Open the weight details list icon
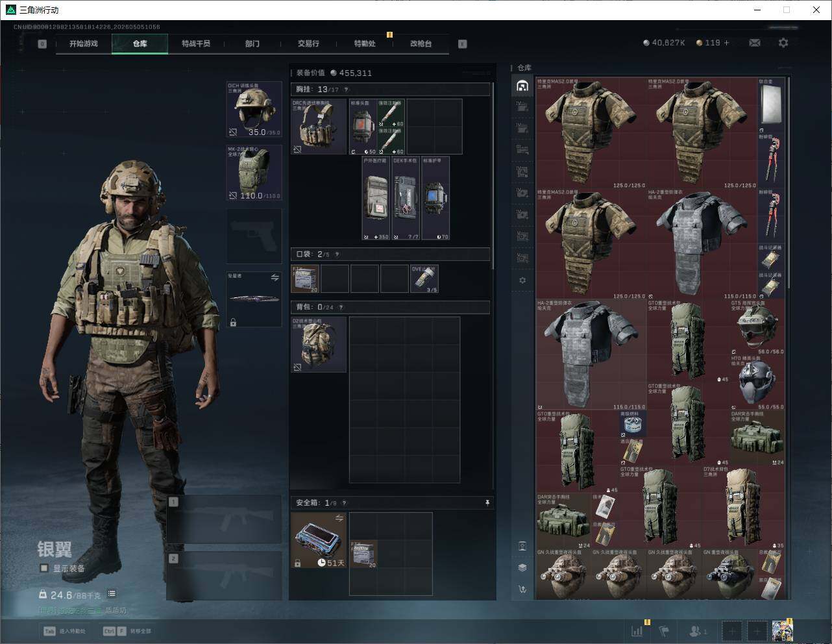Viewport: 832px width, 644px height. [x=112, y=593]
